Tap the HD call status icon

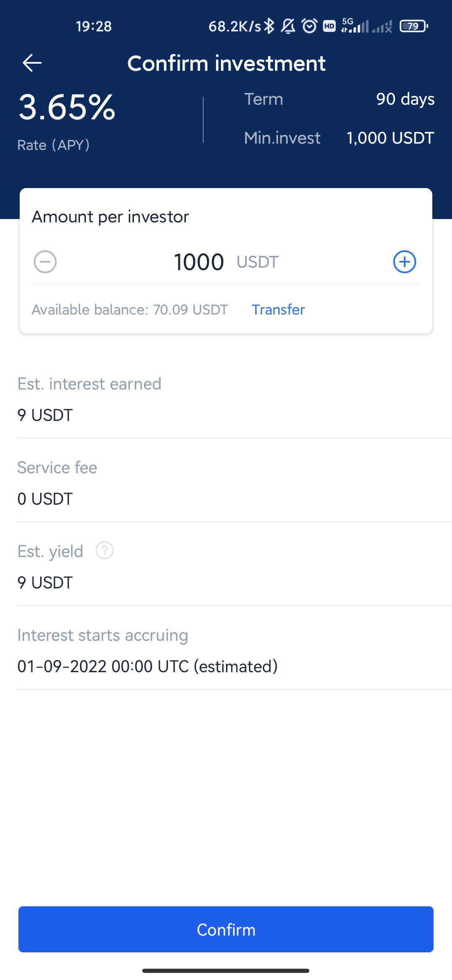[x=329, y=26]
